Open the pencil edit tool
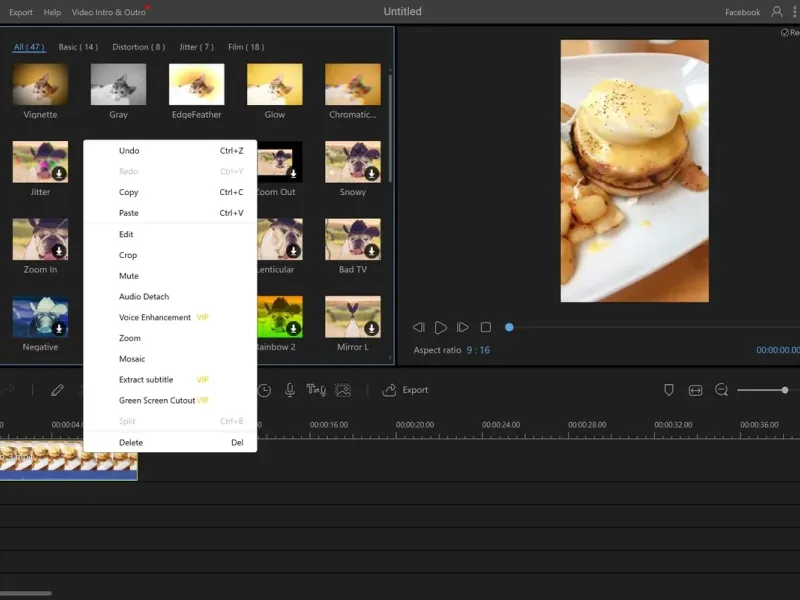The image size is (800, 600). (x=57, y=390)
